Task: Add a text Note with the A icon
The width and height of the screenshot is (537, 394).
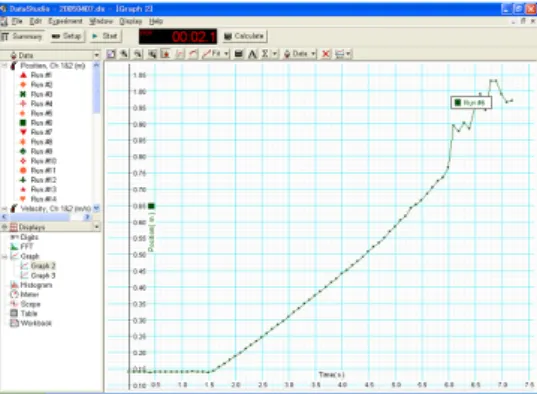Action: (252, 54)
